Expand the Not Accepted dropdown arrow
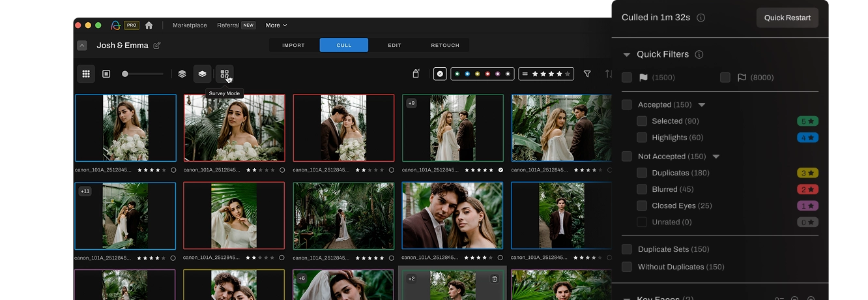 point(716,157)
